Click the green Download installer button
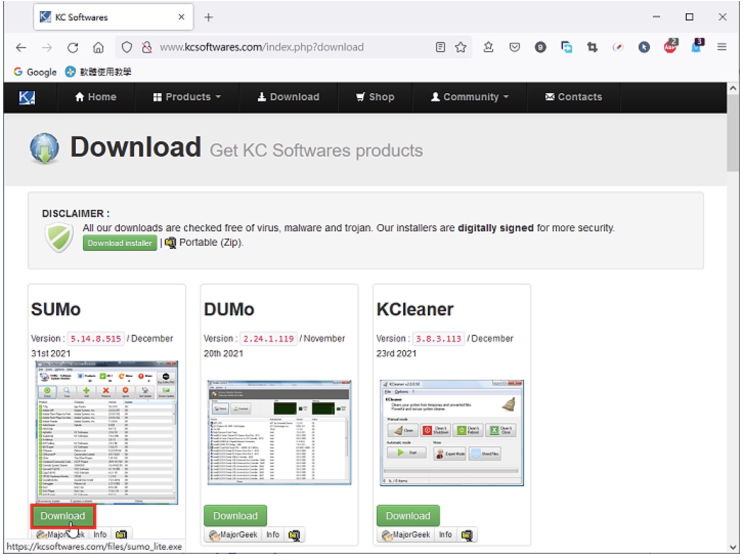Screen dimensions: 744x560 tap(120, 243)
